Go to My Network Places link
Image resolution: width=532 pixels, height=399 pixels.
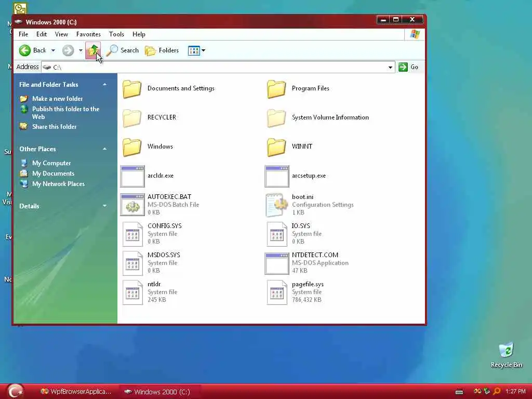coord(58,184)
